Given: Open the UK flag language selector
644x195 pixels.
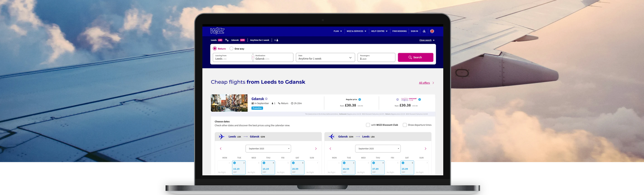Looking at the screenshot, I should click(432, 31).
